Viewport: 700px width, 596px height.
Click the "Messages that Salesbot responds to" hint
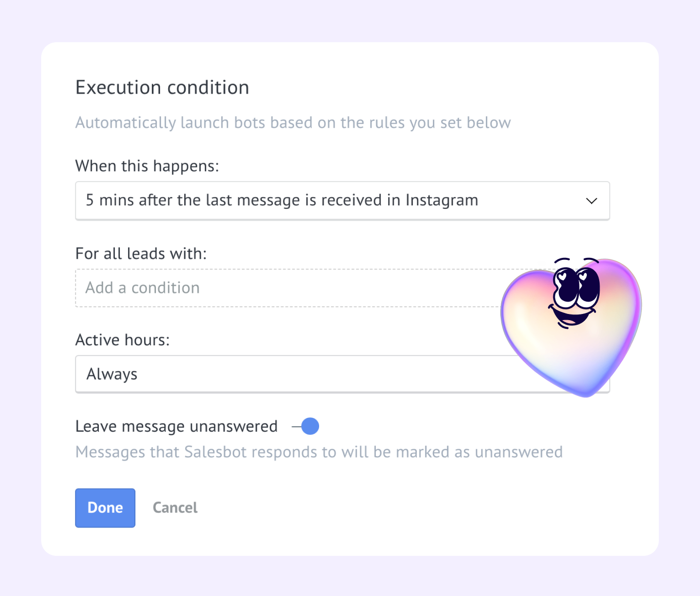tap(319, 452)
